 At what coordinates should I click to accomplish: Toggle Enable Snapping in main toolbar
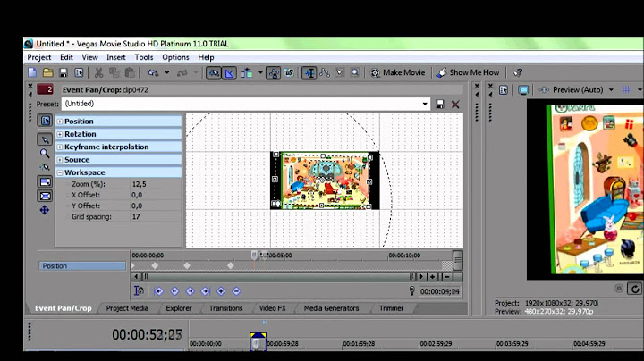tap(214, 72)
